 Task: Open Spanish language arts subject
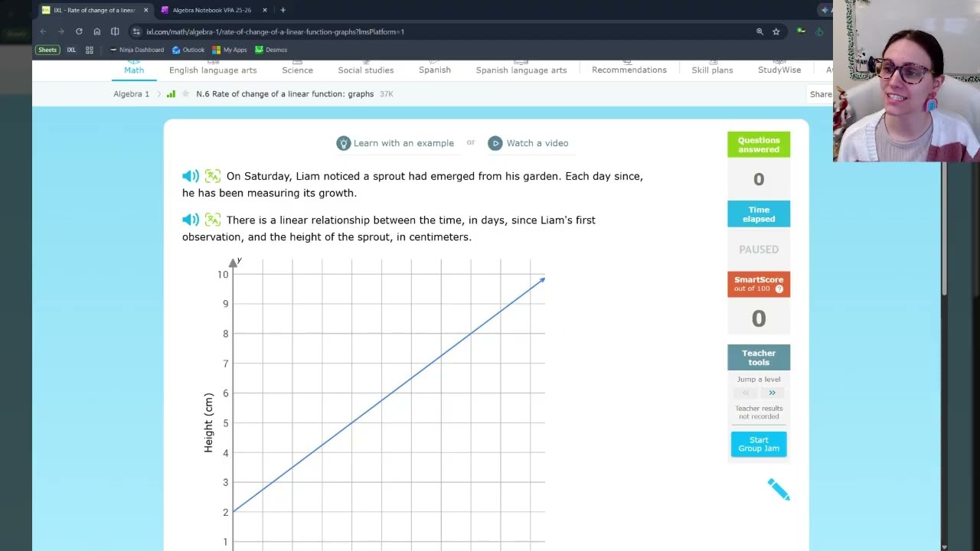521,70
